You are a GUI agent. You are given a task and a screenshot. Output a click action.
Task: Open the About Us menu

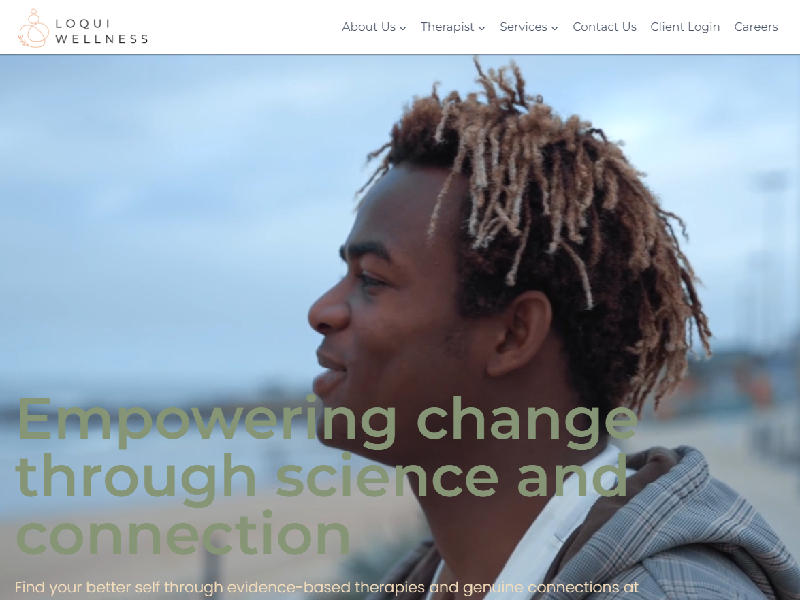[x=373, y=27]
